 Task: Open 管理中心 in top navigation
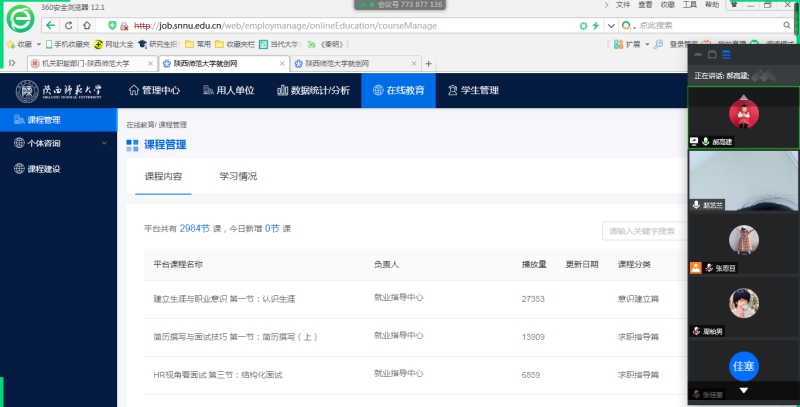(155, 90)
